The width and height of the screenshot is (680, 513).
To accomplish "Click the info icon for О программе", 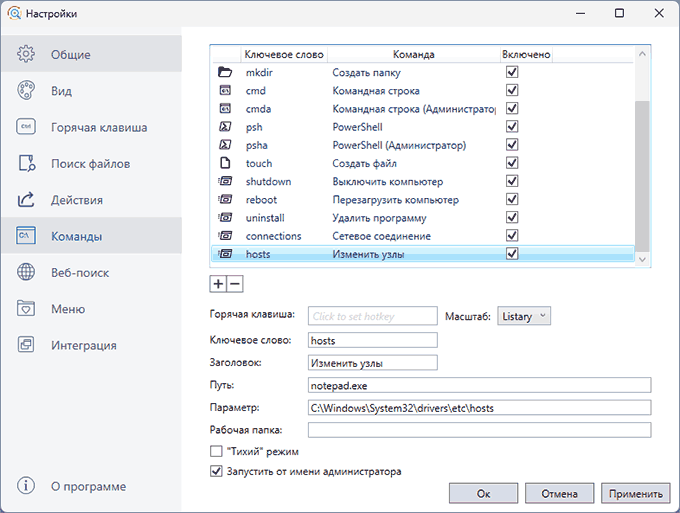I will [26, 486].
